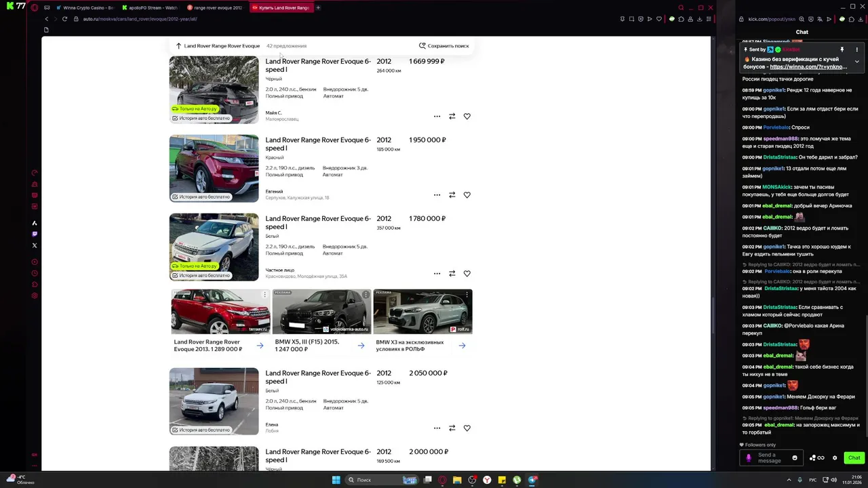Click Сохранить поиск button
The height and width of the screenshot is (488, 868).
click(x=443, y=46)
